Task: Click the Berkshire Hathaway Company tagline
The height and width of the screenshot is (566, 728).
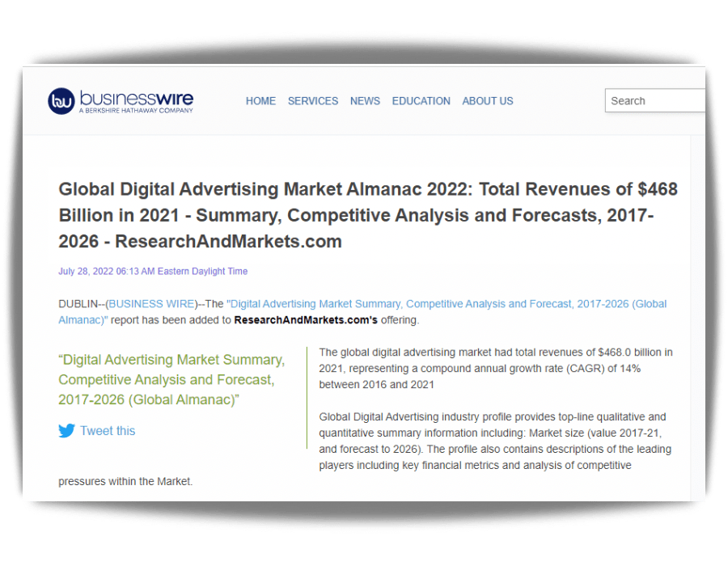Action: tap(136, 111)
